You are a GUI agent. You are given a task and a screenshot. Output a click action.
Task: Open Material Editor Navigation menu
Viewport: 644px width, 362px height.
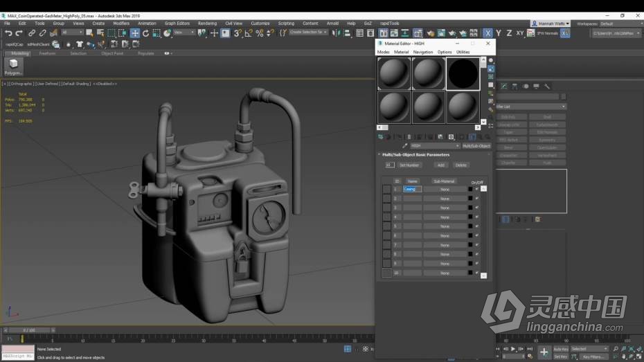click(x=422, y=52)
